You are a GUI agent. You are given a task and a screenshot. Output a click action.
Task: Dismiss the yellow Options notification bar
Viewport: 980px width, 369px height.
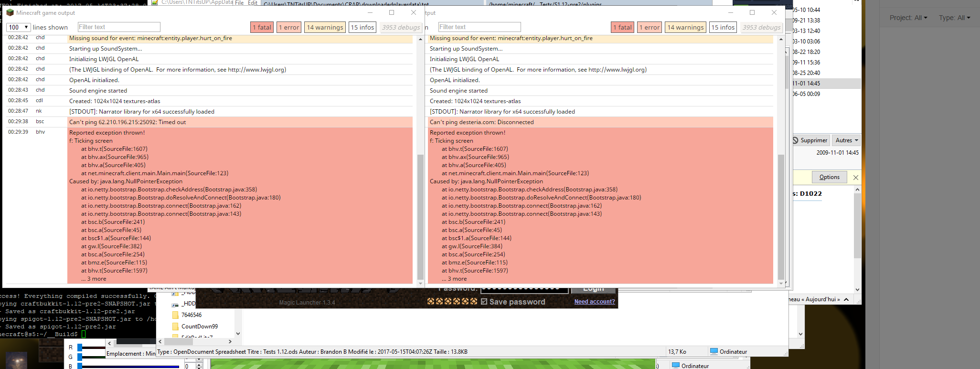[x=855, y=178]
